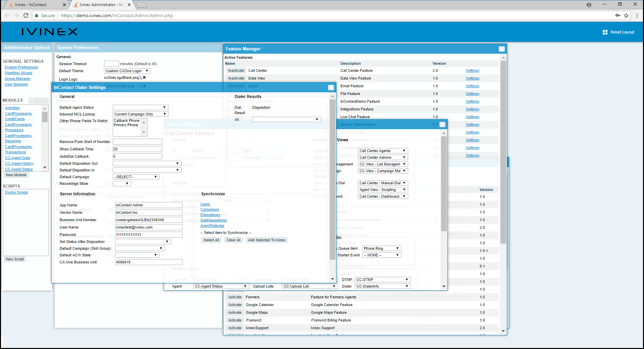This screenshot has width=644, height=349.
Task: Click the Dialer Settings scrollbar up arrow
Action: coord(332,97)
